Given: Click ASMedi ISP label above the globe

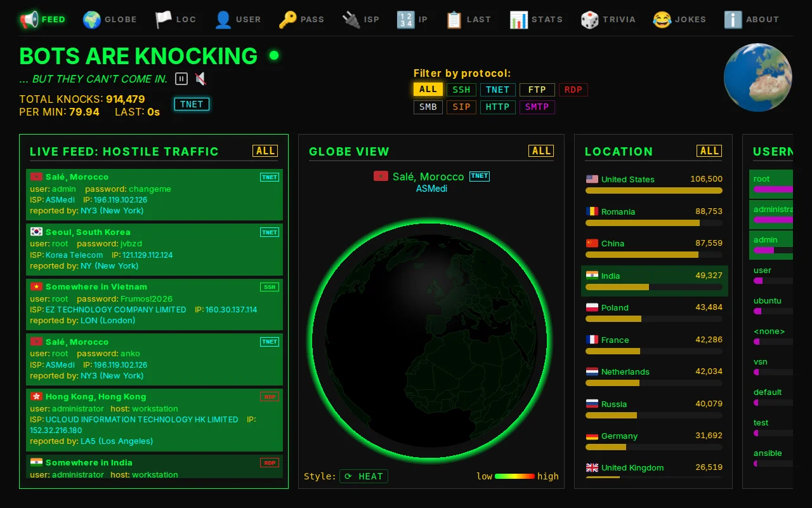Looking at the screenshot, I should coord(431,189).
